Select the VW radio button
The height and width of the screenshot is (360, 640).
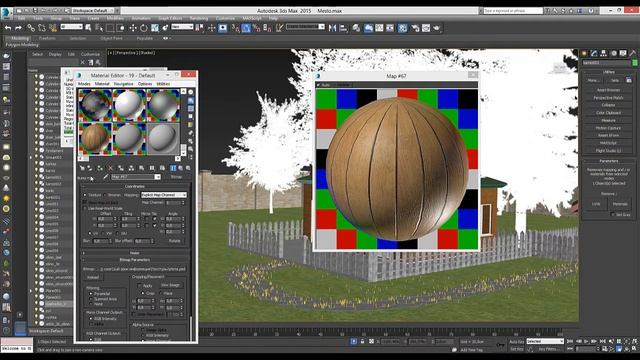click(x=103, y=233)
